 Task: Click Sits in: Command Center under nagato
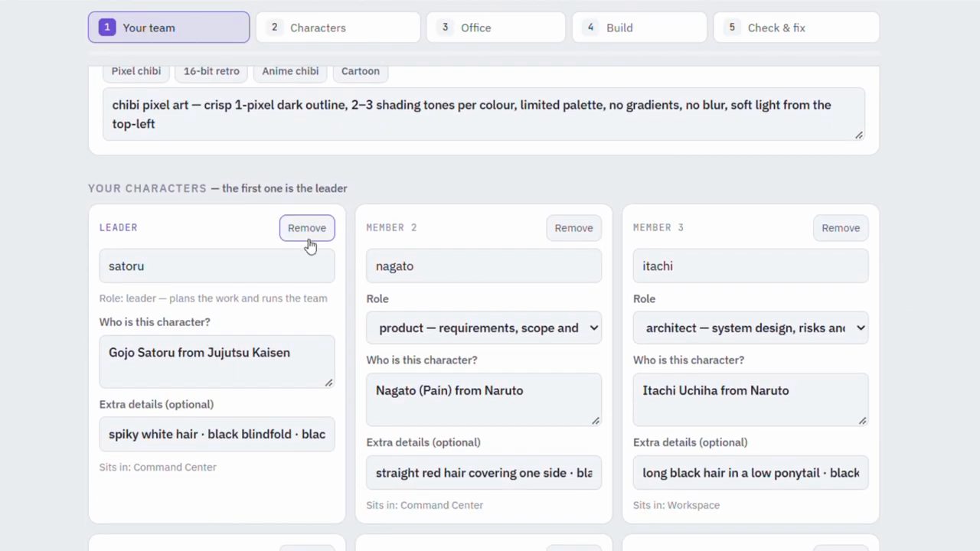(424, 505)
